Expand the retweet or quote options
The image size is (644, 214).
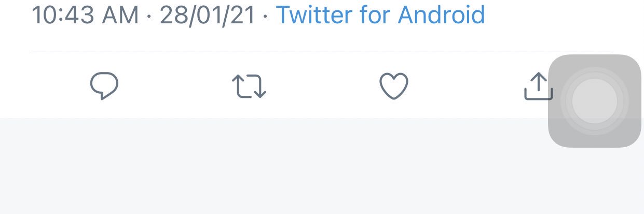(249, 87)
